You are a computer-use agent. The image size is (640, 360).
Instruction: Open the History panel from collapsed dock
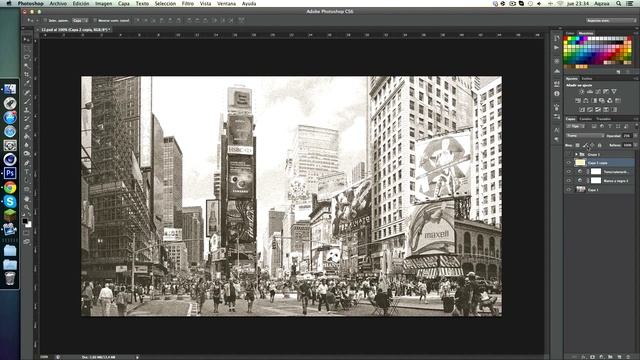(557, 38)
